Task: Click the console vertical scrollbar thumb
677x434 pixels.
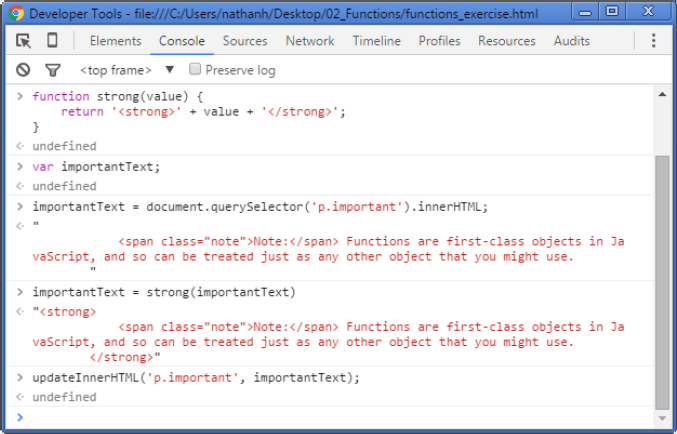Action: [x=662, y=282]
